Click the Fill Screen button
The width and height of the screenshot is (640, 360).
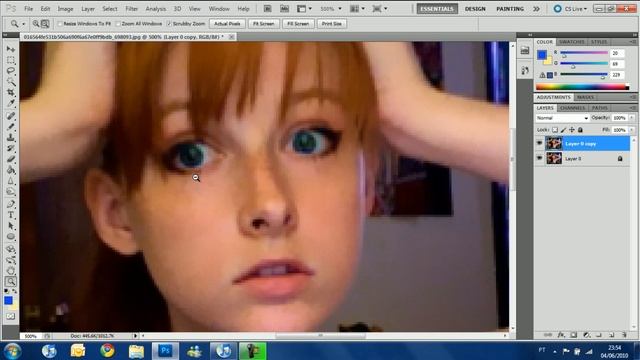tap(298, 24)
